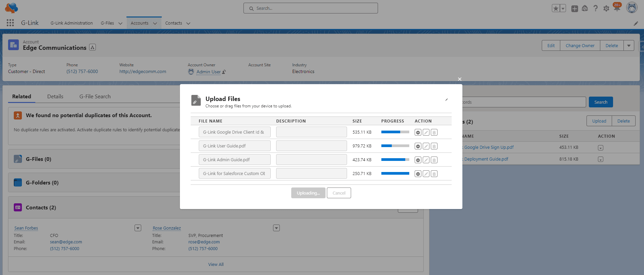
Task: Open Rose Gonzalez contact actions dropdown
Action: coord(276,228)
